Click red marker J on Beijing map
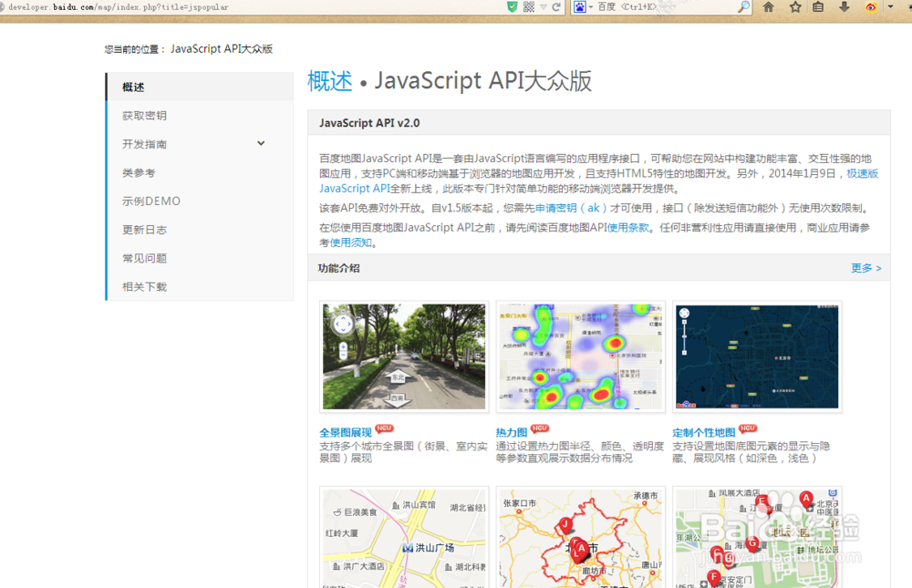The width and height of the screenshot is (912, 588). pyautogui.click(x=565, y=526)
